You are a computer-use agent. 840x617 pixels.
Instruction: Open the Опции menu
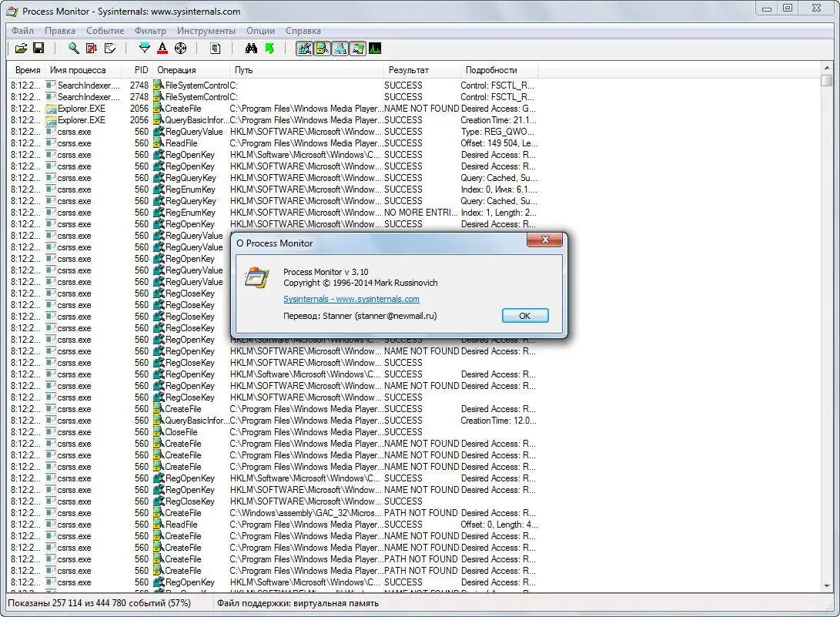pos(260,31)
